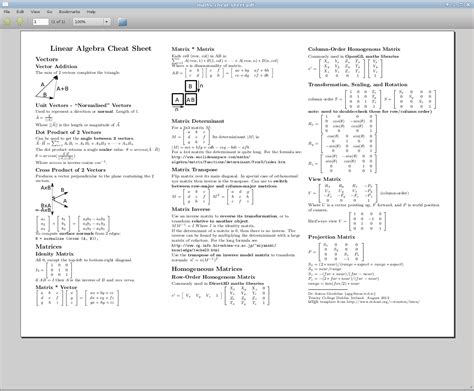Follow the euclideanspace.com determinant link
The width and height of the screenshot is (474, 391).
click(229, 159)
